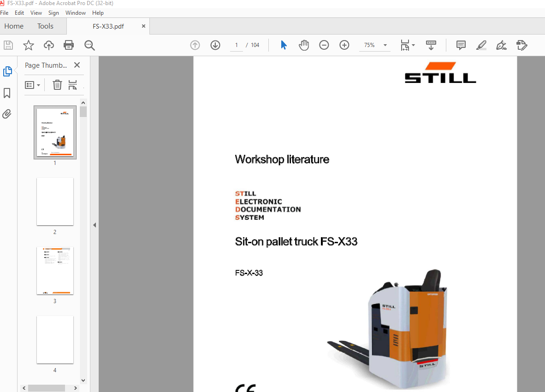Expand fit page options dropdown arrow

413,45
